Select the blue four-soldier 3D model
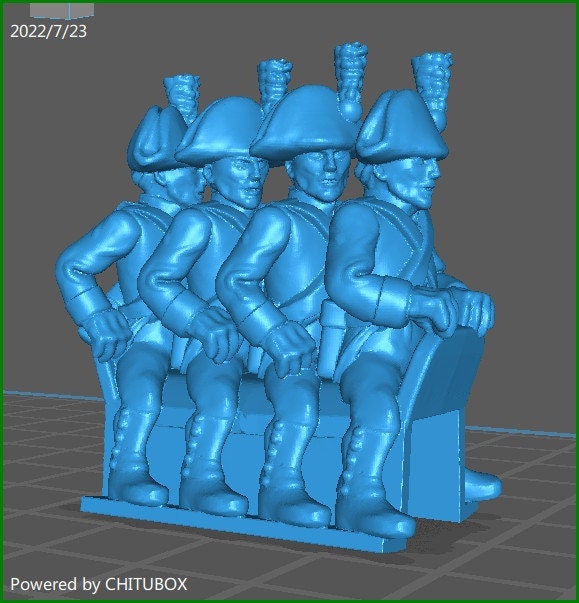This screenshot has width=579, height=603. [x=279, y=296]
